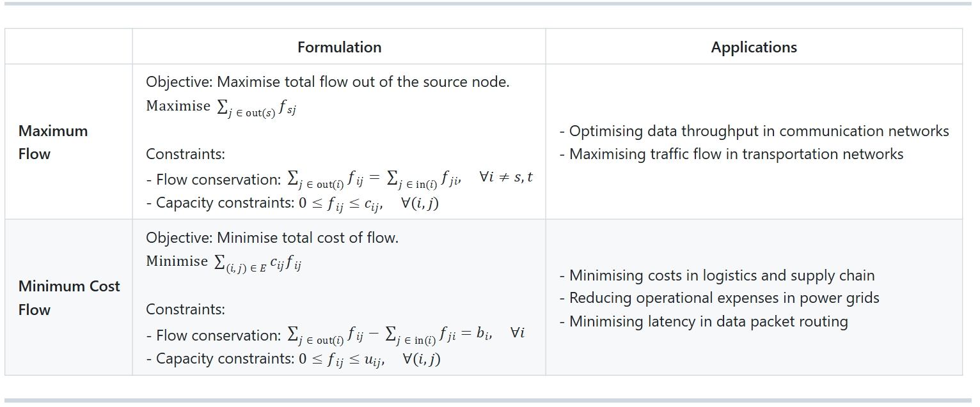The width and height of the screenshot is (980, 407).
Task: Click the 'Constraints:' label in Minimum Cost row
Action: [186, 309]
